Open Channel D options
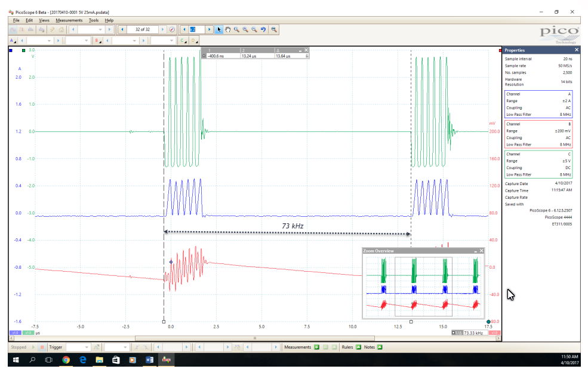Screen dimensions: 588x375 (x=194, y=41)
